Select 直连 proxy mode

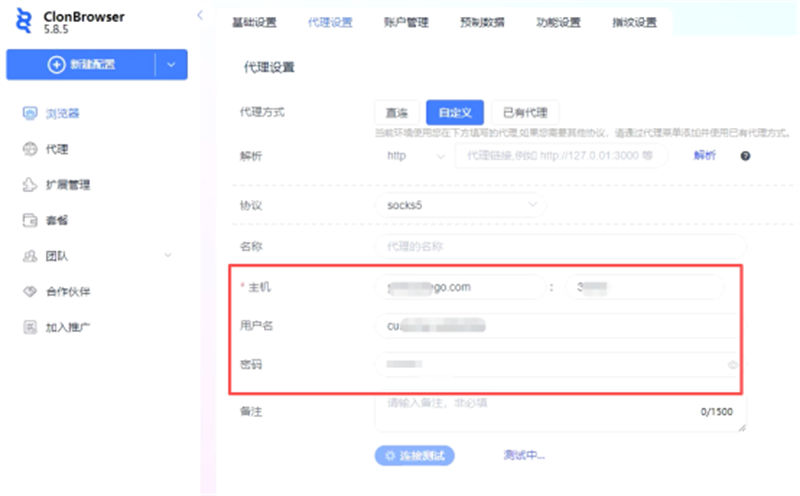click(397, 113)
